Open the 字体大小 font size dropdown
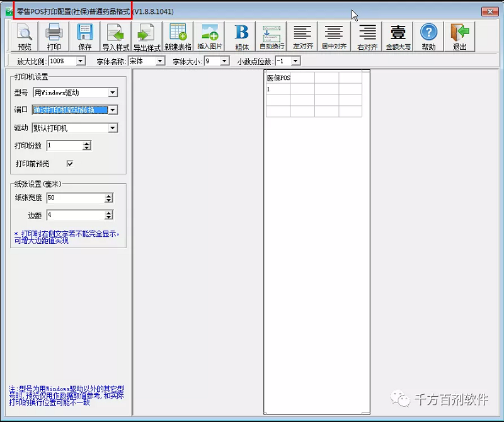Image resolution: width=504 pixels, height=422 pixels. pyautogui.click(x=224, y=60)
